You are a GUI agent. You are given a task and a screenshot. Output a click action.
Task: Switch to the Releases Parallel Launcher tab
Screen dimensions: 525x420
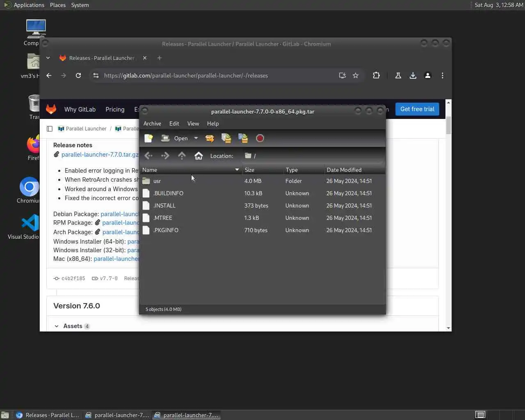[x=102, y=58]
